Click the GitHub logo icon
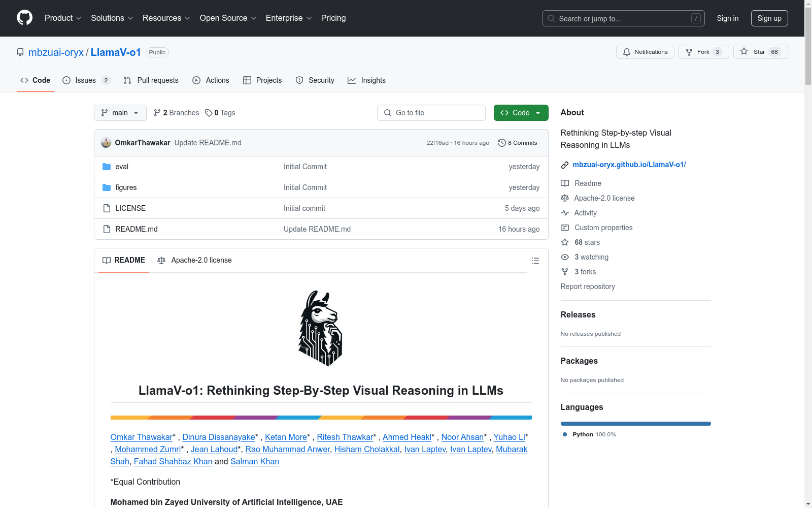This screenshot has width=812, height=508. pos(24,18)
